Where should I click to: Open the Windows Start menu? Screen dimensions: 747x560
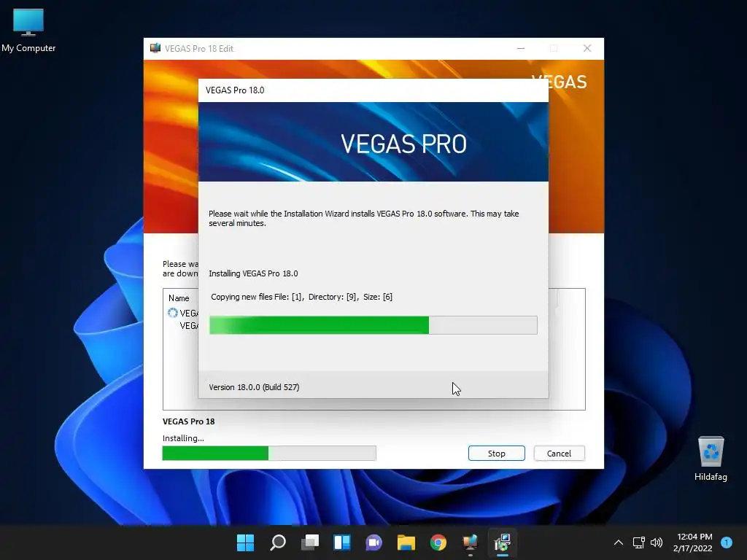[245, 542]
